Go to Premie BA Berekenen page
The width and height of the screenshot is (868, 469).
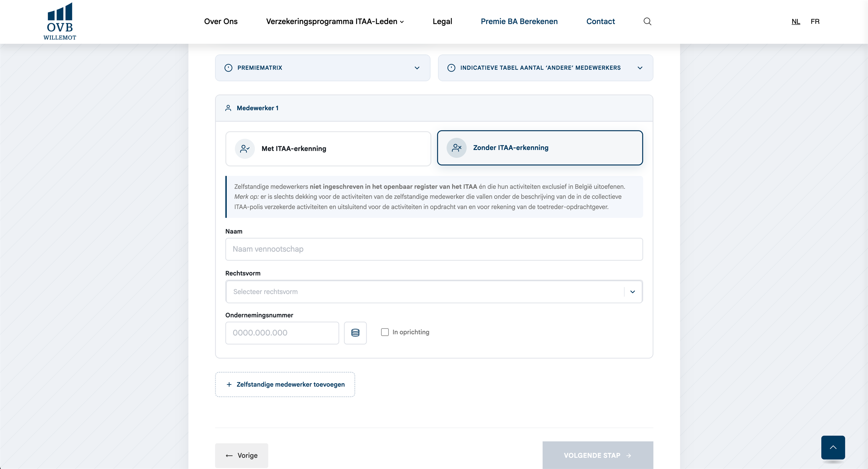pyautogui.click(x=519, y=21)
